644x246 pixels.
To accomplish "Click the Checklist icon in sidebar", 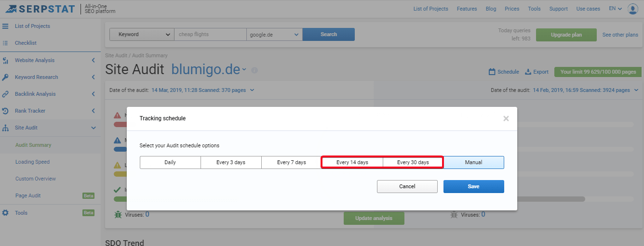I will tap(5, 43).
